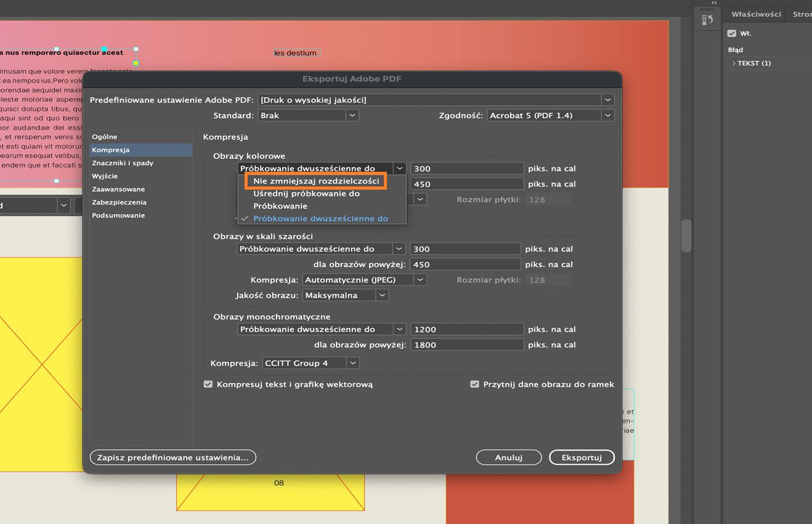812x524 pixels.
Task: Switch to the Ogólne section
Action: tap(140, 137)
